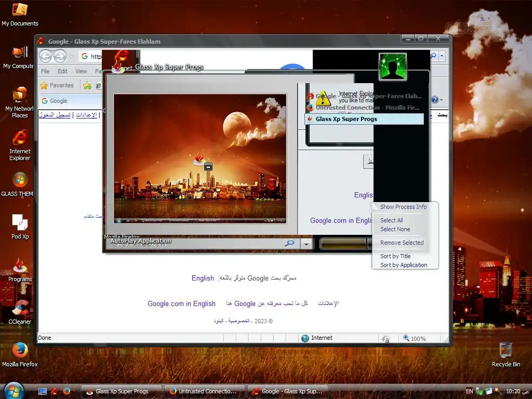The image size is (532, 399).
Task: Choose Remove Selected in the context menu
Action: point(402,243)
